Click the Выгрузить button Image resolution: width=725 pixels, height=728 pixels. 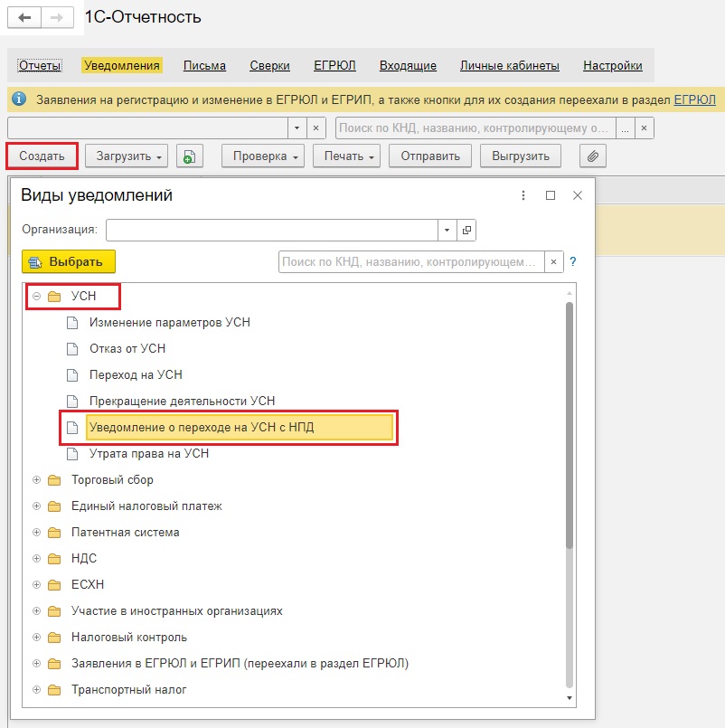click(521, 156)
